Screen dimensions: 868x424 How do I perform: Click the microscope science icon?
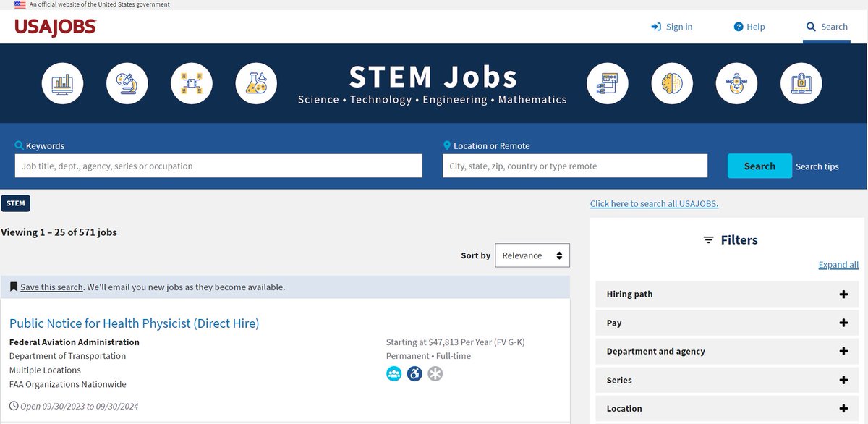[x=127, y=84]
